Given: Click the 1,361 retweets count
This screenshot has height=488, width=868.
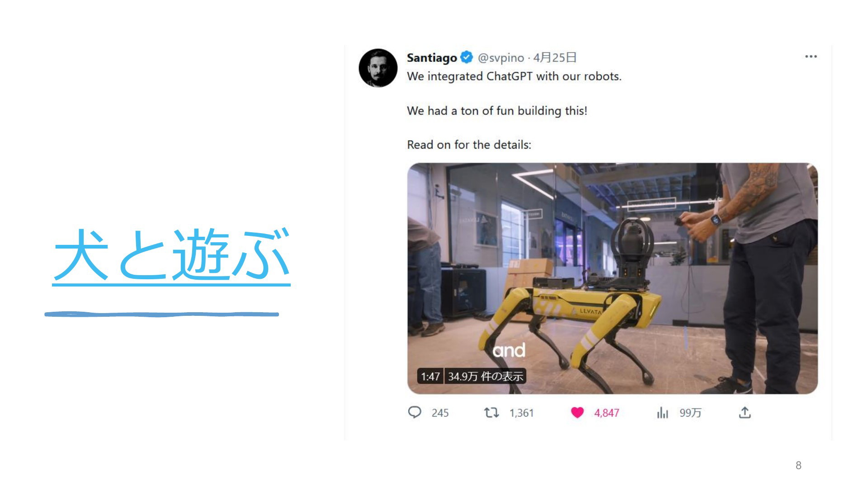Looking at the screenshot, I should pos(522,413).
